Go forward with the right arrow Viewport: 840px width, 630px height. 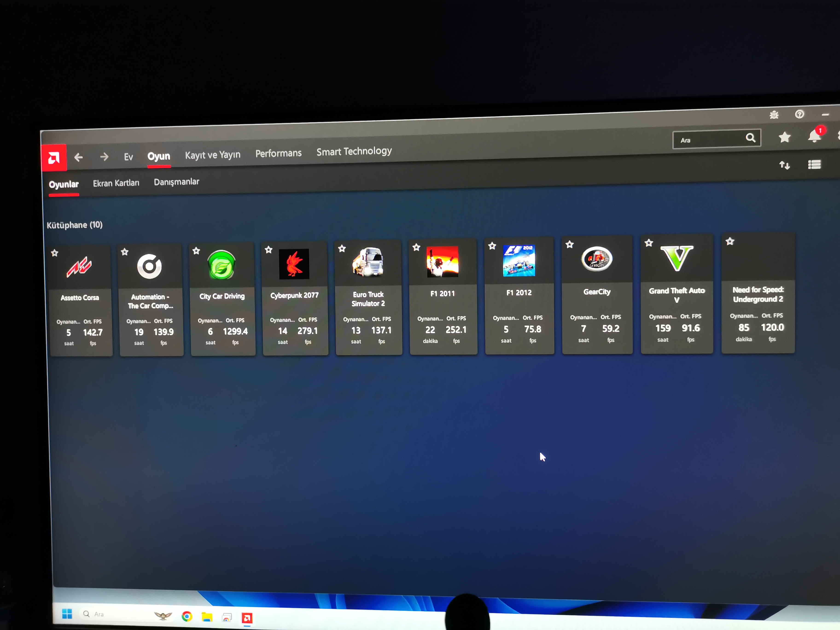pos(104,156)
